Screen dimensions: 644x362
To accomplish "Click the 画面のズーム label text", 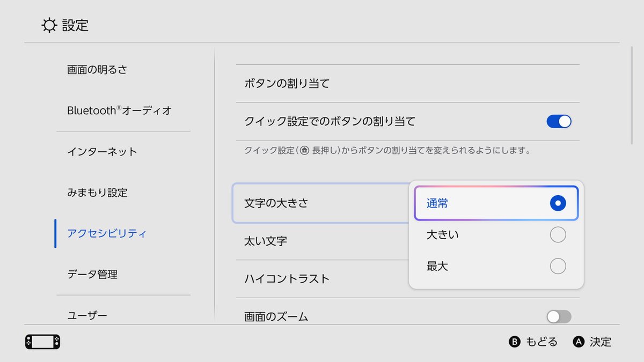I will point(276,316).
